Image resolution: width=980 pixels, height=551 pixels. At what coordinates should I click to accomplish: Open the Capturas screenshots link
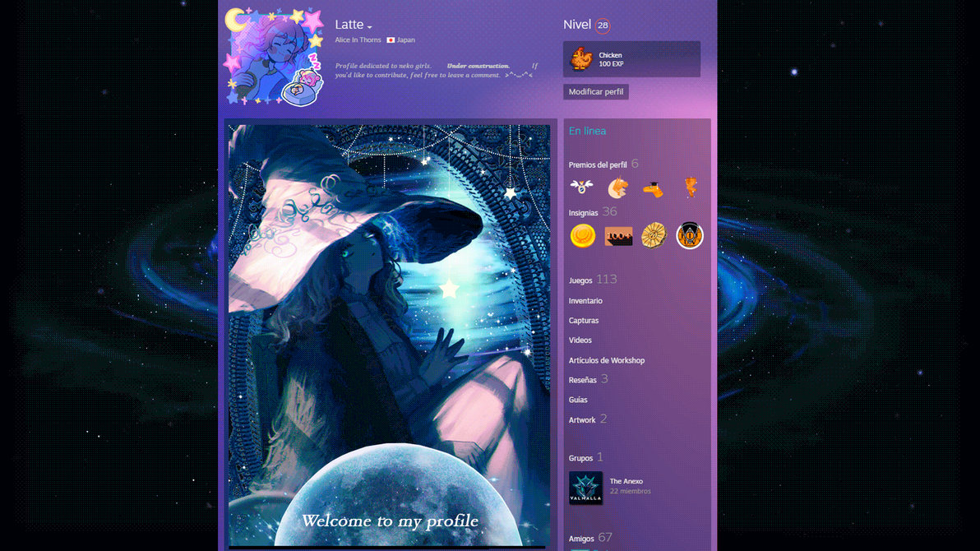click(x=584, y=321)
